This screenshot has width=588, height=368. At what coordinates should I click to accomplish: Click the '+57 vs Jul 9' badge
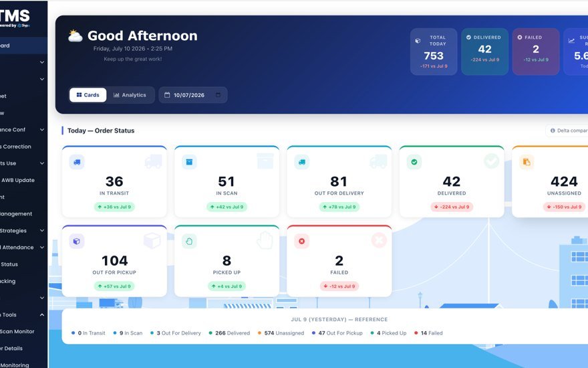coord(114,286)
